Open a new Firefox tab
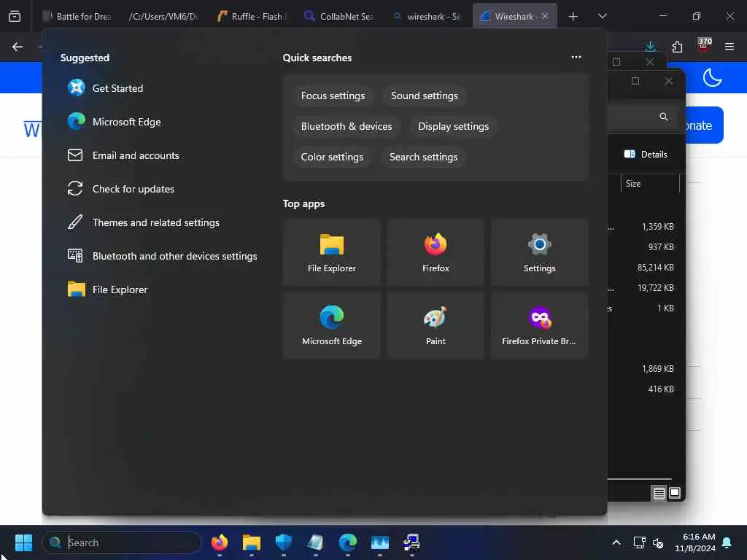747x560 pixels. (x=573, y=16)
